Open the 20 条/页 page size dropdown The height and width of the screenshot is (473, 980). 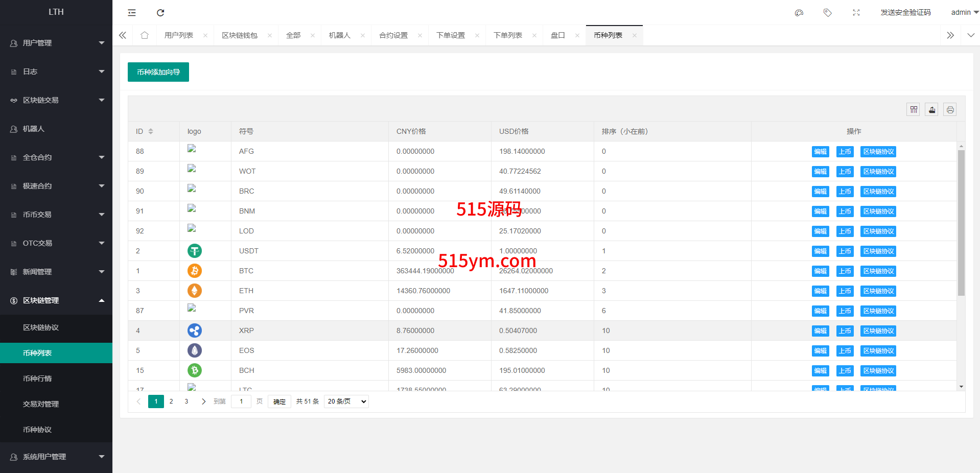(346, 401)
